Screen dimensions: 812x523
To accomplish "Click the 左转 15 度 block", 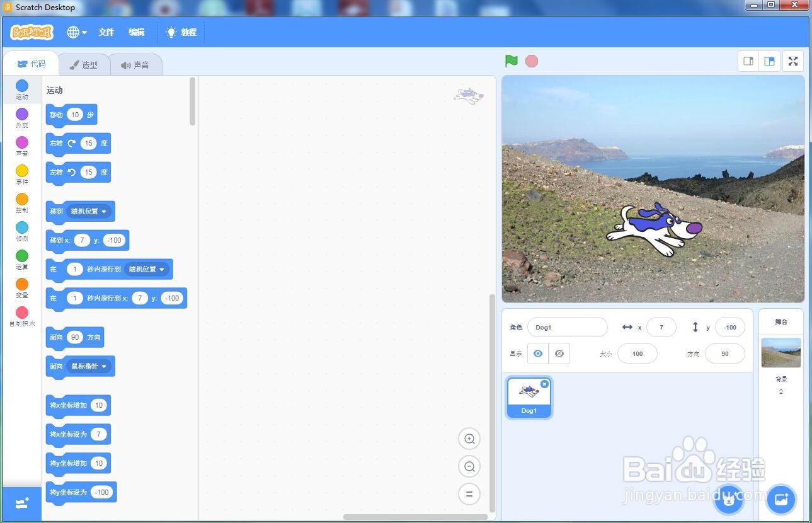I will [78, 173].
